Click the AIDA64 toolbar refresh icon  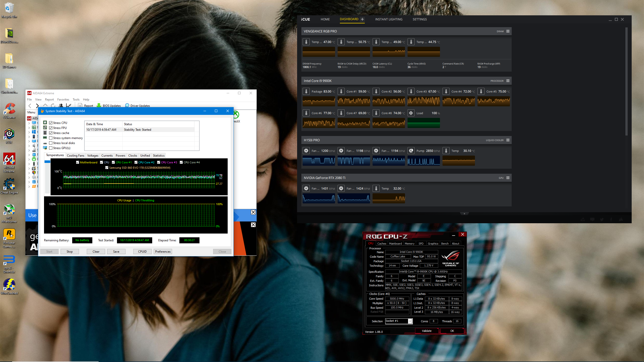click(x=53, y=106)
